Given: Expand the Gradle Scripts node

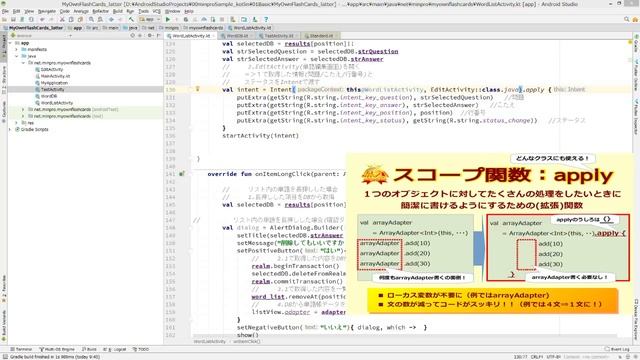Looking at the screenshot, I should tap(11, 129).
